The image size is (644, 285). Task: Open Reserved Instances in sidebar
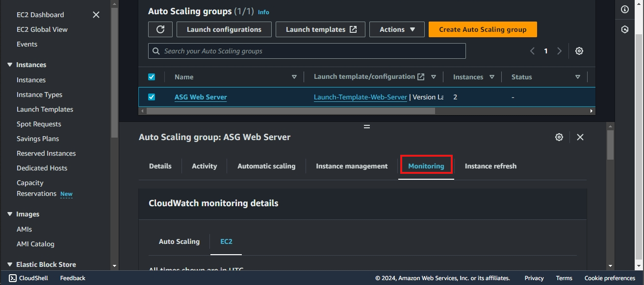coord(46,153)
